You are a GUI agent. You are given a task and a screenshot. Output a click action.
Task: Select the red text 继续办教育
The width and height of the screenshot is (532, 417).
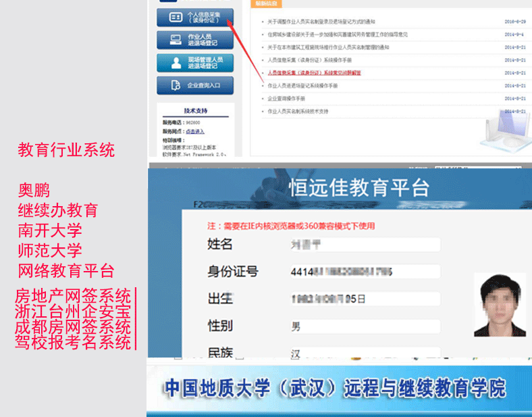(x=58, y=210)
